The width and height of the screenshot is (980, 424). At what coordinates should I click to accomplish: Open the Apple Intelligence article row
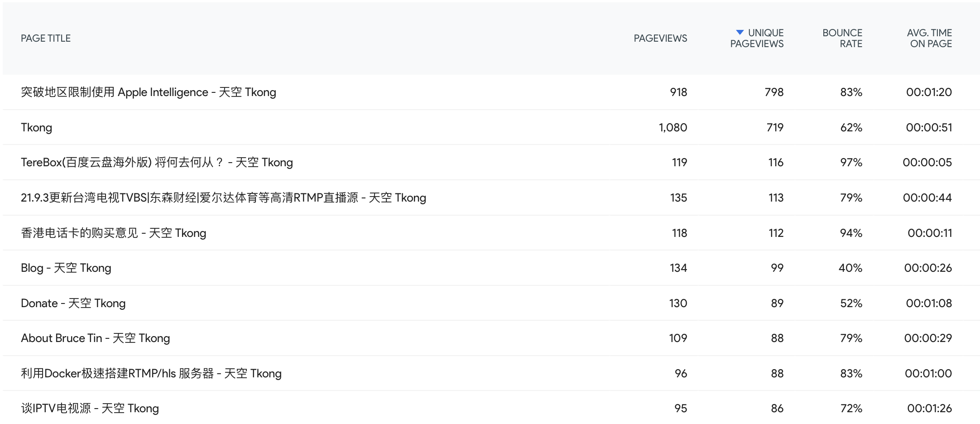[149, 92]
